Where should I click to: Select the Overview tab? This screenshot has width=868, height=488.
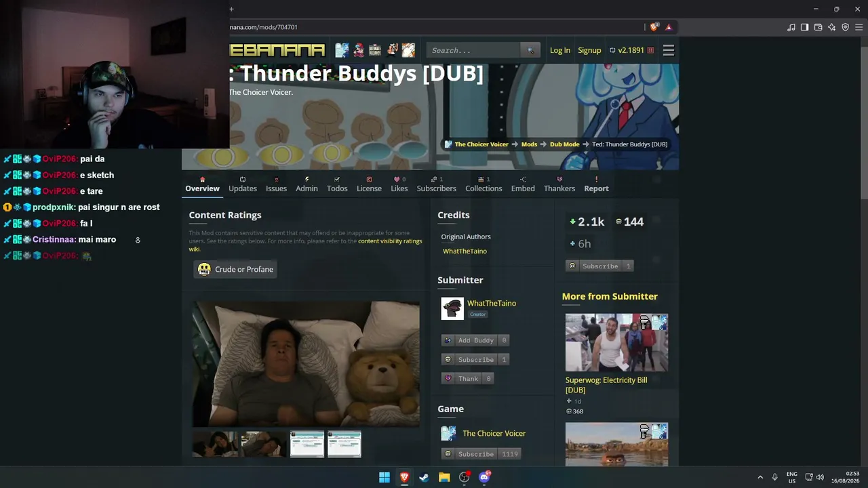coord(202,184)
